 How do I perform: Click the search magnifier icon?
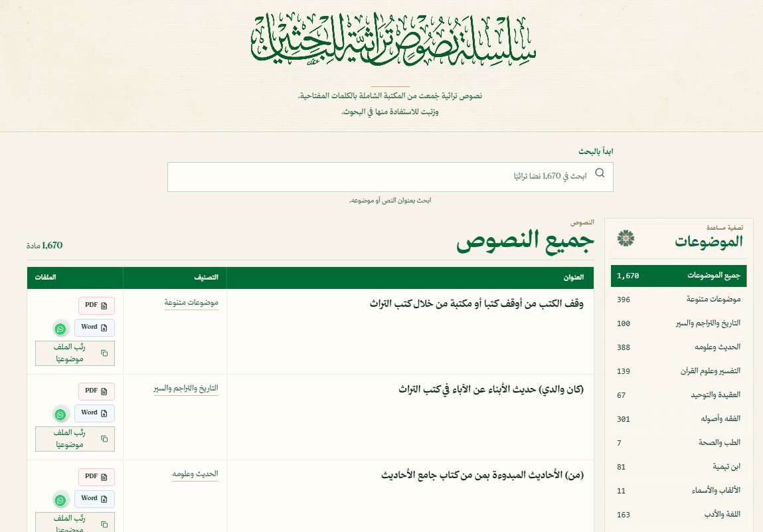(600, 173)
